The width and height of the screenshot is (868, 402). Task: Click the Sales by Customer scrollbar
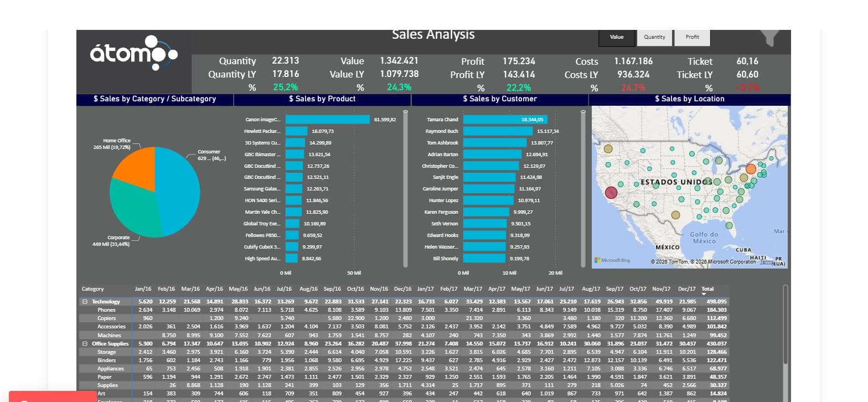click(x=582, y=188)
